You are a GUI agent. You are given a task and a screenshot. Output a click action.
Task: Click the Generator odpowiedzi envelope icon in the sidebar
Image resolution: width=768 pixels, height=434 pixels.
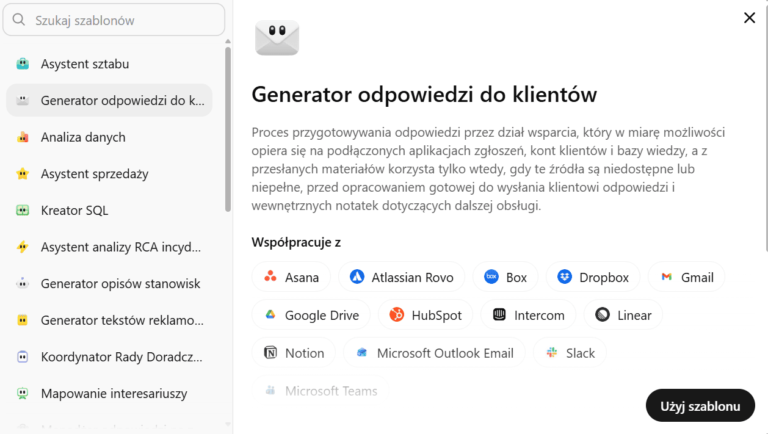(x=23, y=100)
